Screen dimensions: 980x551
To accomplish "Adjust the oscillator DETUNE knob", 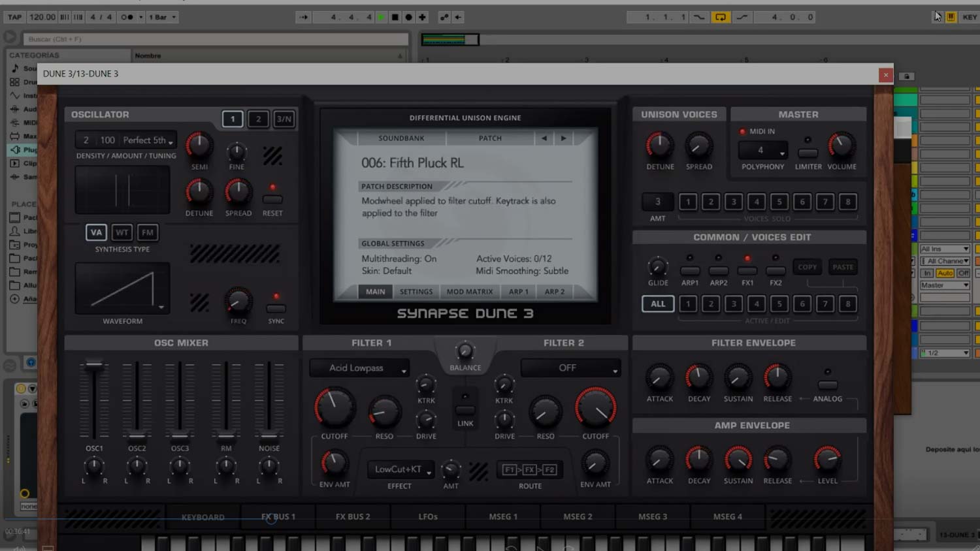I will tap(199, 192).
